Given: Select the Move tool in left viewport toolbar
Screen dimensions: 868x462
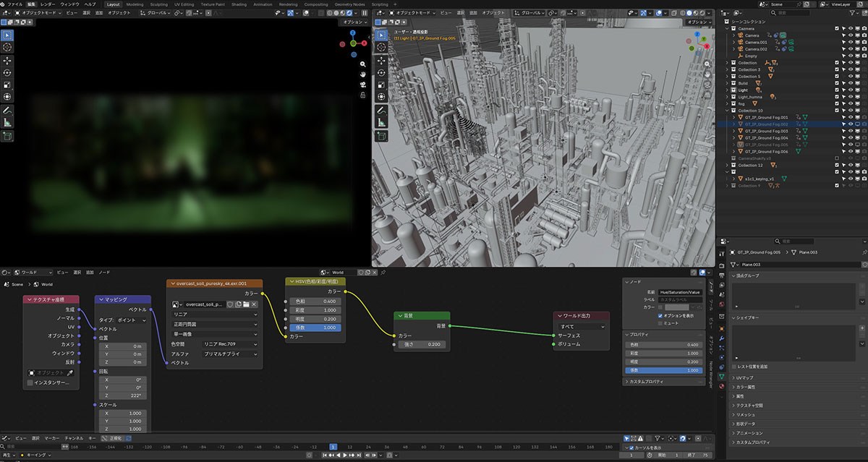Looking at the screenshot, I should point(7,61).
